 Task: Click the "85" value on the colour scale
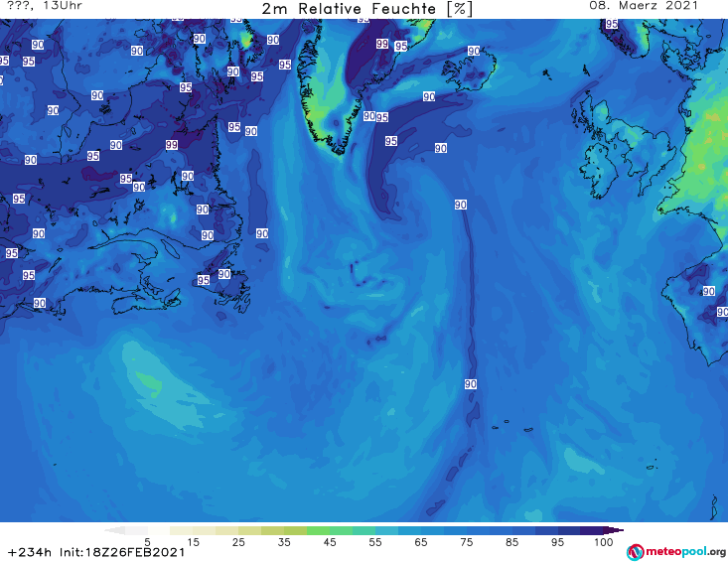click(512, 542)
